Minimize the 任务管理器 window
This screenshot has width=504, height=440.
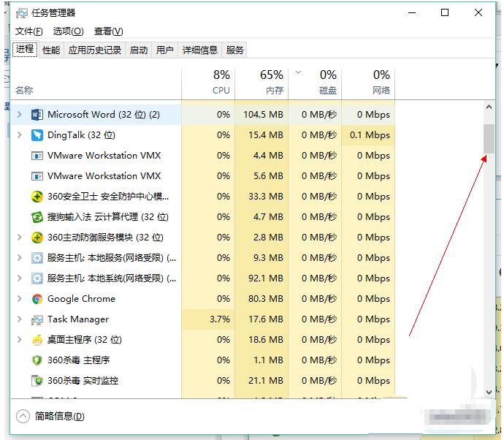click(412, 13)
